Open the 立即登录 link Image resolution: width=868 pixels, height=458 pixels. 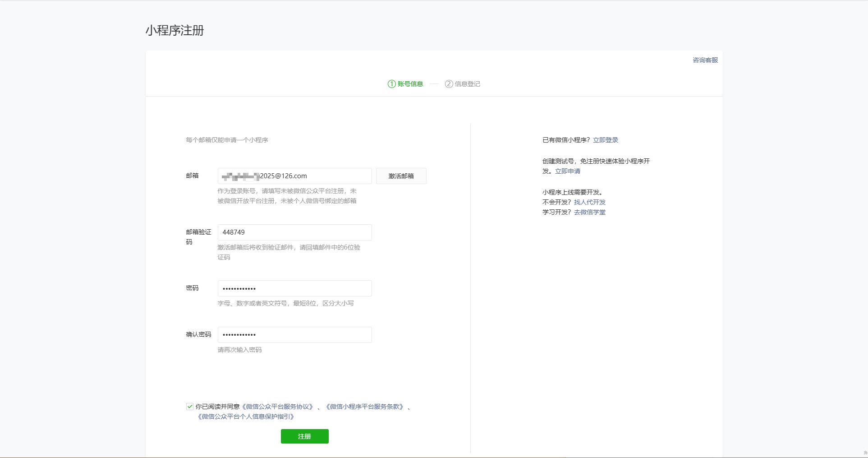(x=606, y=140)
